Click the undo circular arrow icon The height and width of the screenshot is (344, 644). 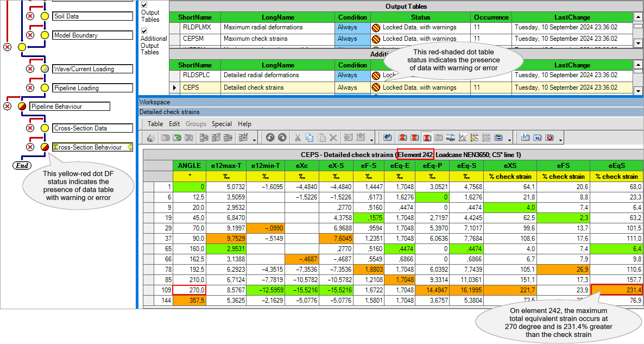[270, 137]
